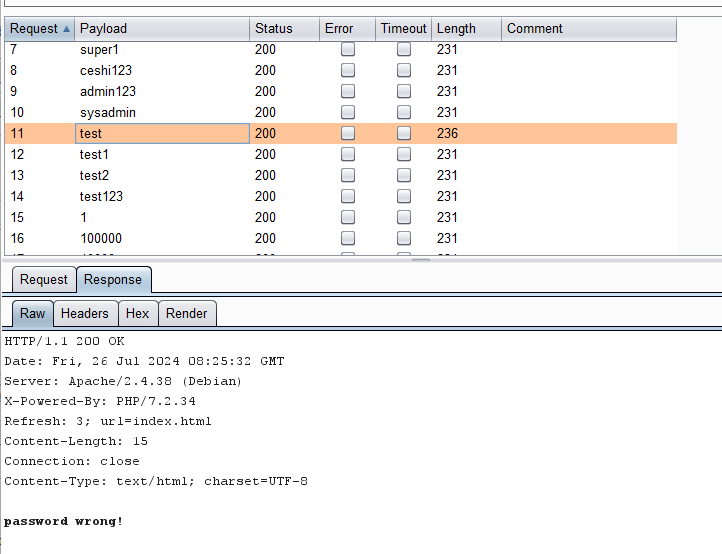
Task: Check the Error box for test123
Action: [348, 197]
